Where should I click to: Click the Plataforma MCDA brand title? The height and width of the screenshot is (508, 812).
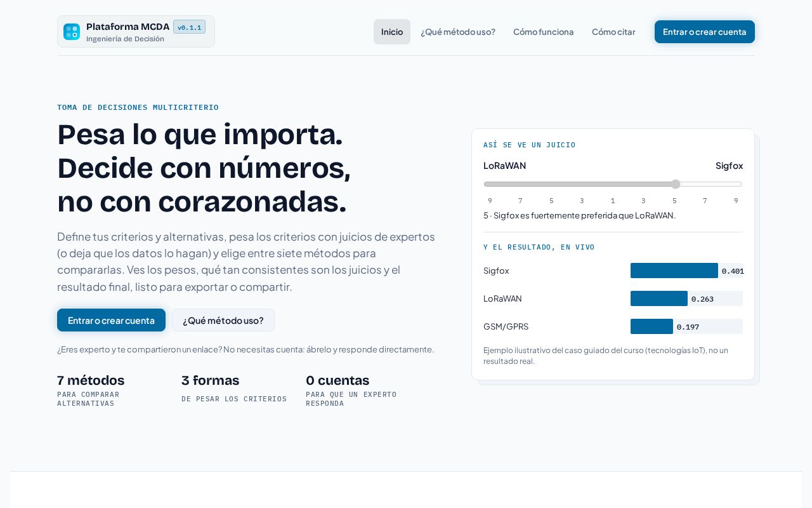pyautogui.click(x=128, y=27)
